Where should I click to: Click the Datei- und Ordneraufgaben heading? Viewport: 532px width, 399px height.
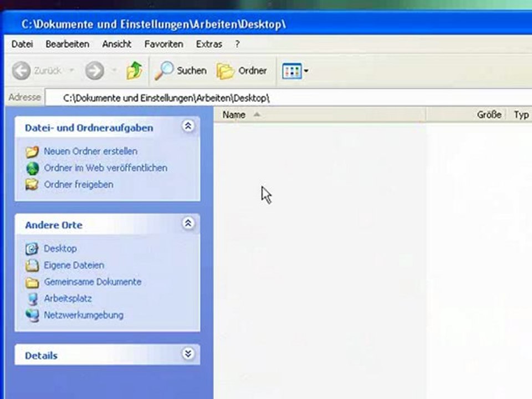pyautogui.click(x=89, y=128)
